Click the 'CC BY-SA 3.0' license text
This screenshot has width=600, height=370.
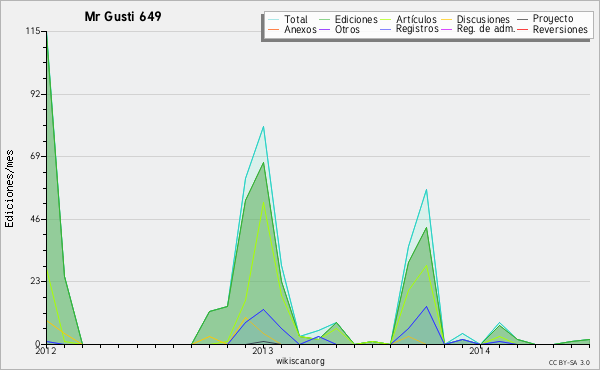pos(569,363)
